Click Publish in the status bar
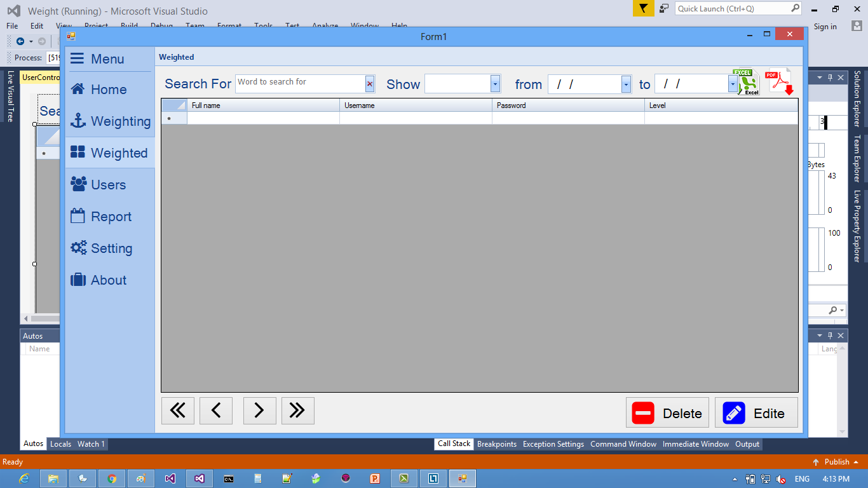The image size is (868, 488). pyautogui.click(x=836, y=462)
